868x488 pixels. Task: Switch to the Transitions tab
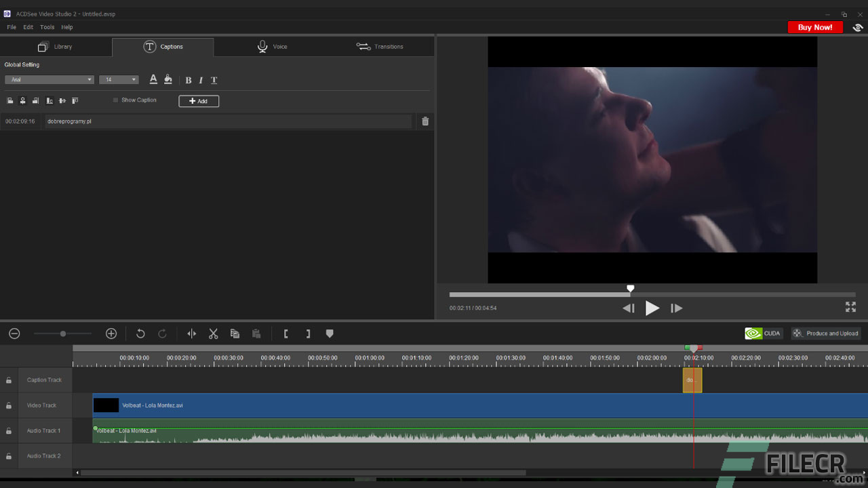click(380, 47)
